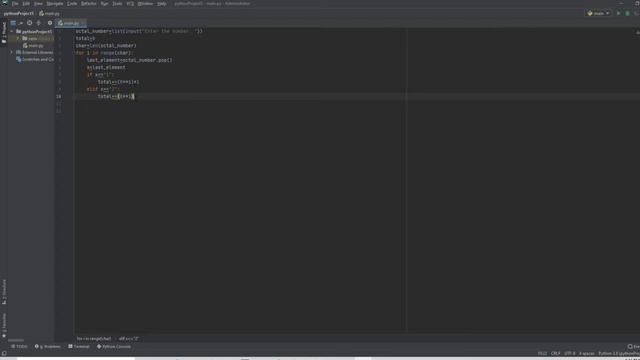This screenshot has width=640, height=360.
Task: Open the Help menu
Action: click(162, 4)
